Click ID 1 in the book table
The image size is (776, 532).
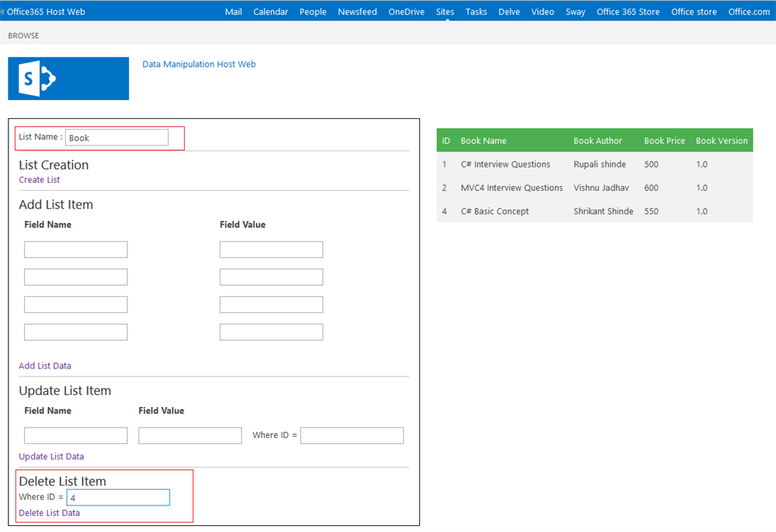[x=444, y=164]
